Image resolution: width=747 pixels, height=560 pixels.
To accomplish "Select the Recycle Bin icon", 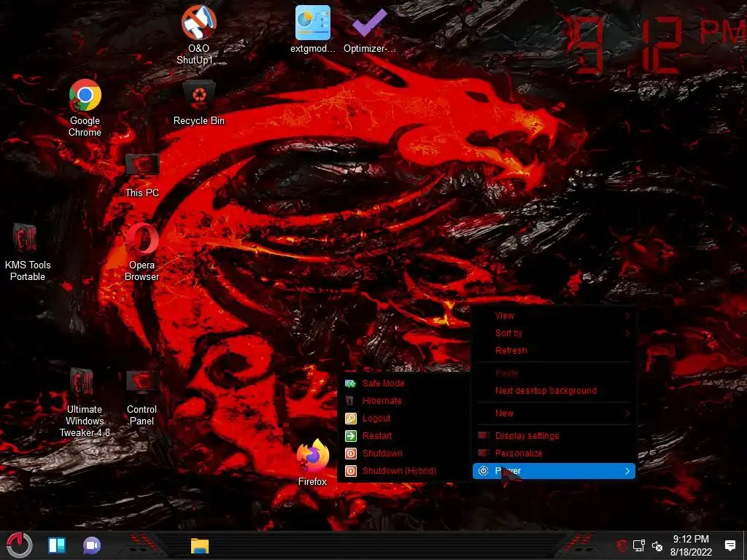I will pyautogui.click(x=198, y=102).
